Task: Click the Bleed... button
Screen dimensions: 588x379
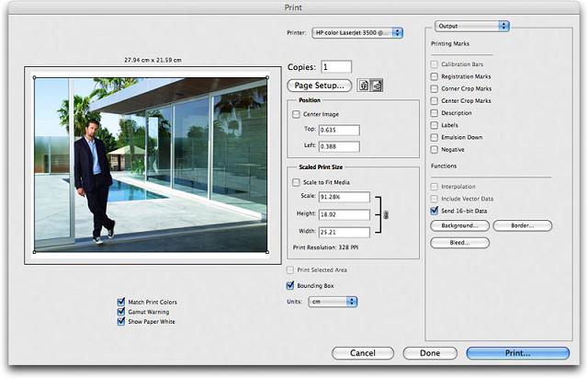Action: pyautogui.click(x=459, y=243)
